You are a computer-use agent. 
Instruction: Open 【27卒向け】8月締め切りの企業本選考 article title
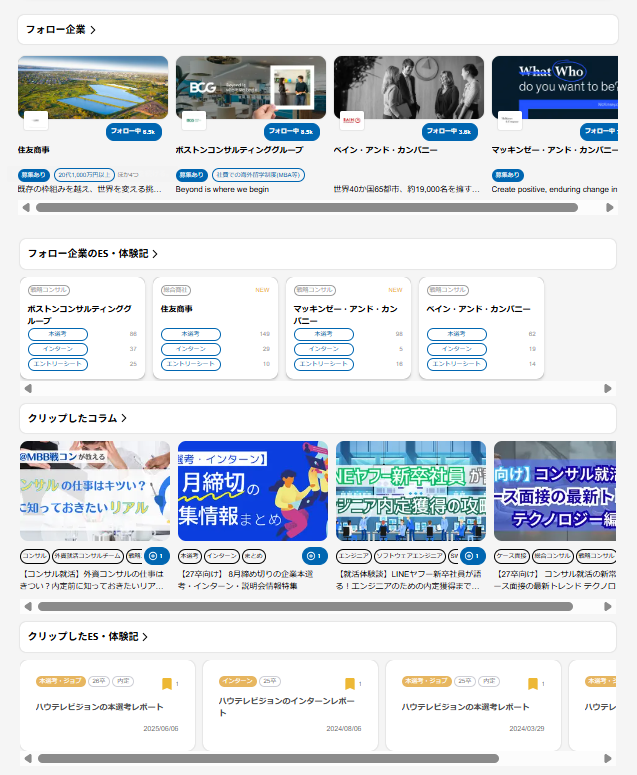[246, 580]
